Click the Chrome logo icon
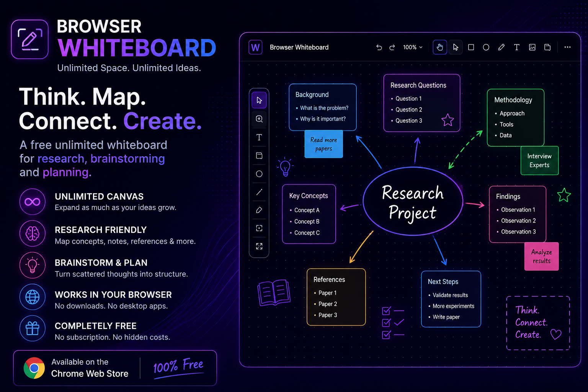This screenshot has width=588, height=392. 34,368
